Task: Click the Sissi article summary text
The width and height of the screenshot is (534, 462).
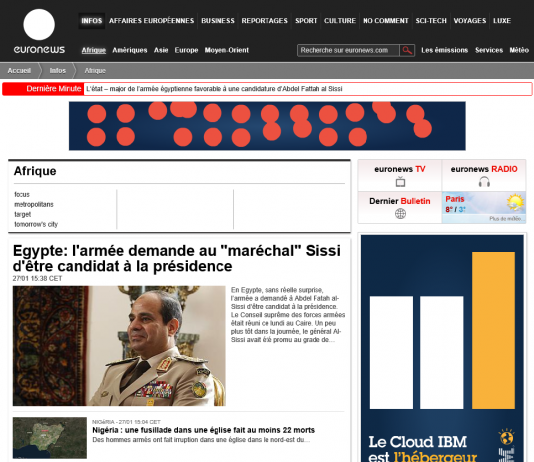Action: click(288, 315)
